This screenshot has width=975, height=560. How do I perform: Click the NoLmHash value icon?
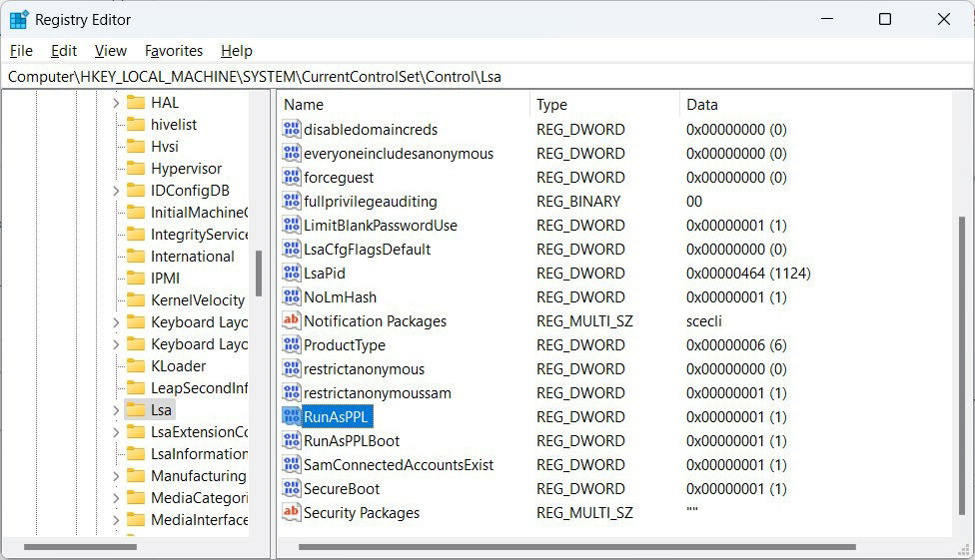pyautogui.click(x=291, y=296)
